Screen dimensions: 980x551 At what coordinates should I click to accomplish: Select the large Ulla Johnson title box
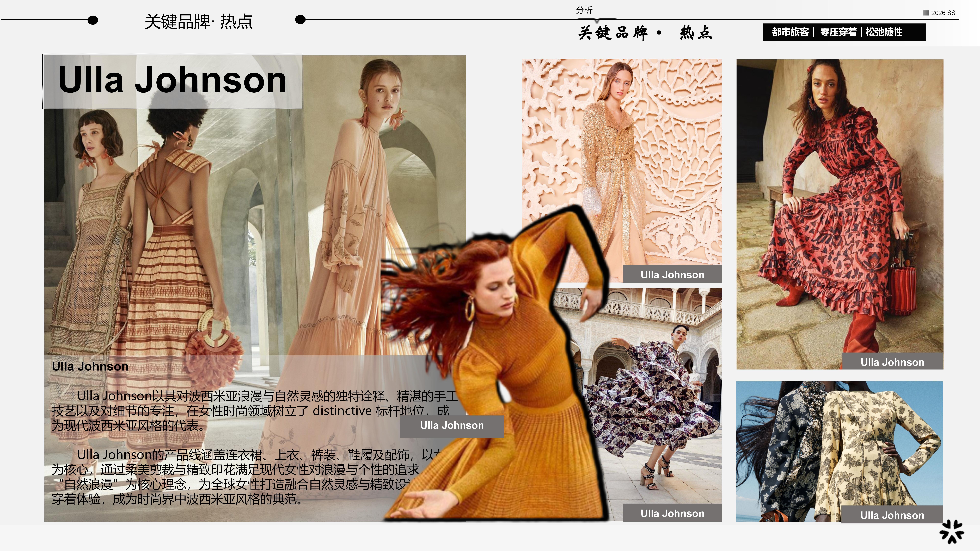(x=172, y=81)
